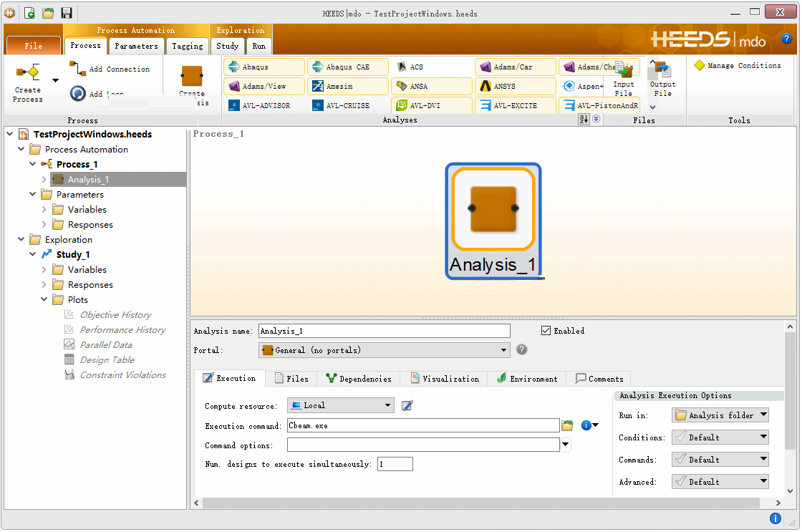This screenshot has width=802, height=532.
Task: Open the Portal dropdown General (no portals)
Action: click(x=384, y=350)
